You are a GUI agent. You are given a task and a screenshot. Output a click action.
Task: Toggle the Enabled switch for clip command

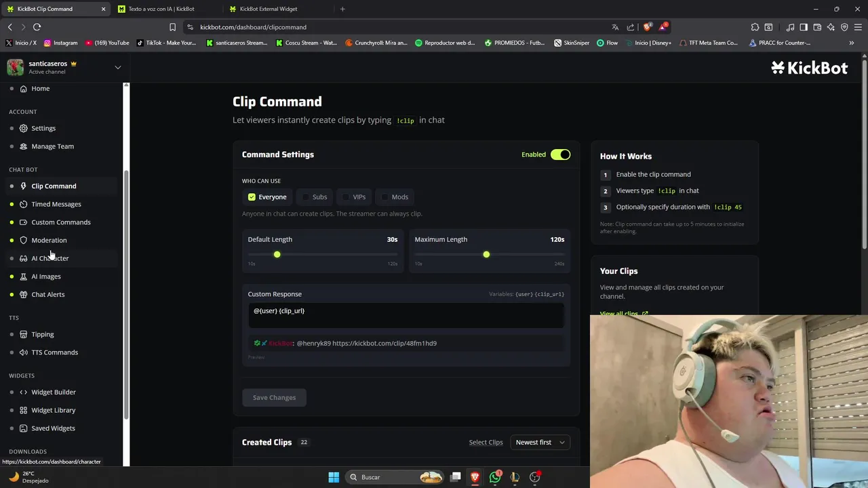pyautogui.click(x=560, y=155)
